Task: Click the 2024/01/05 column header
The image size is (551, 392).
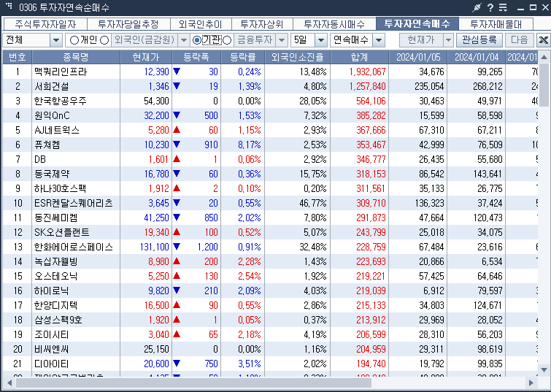Action: [418, 57]
